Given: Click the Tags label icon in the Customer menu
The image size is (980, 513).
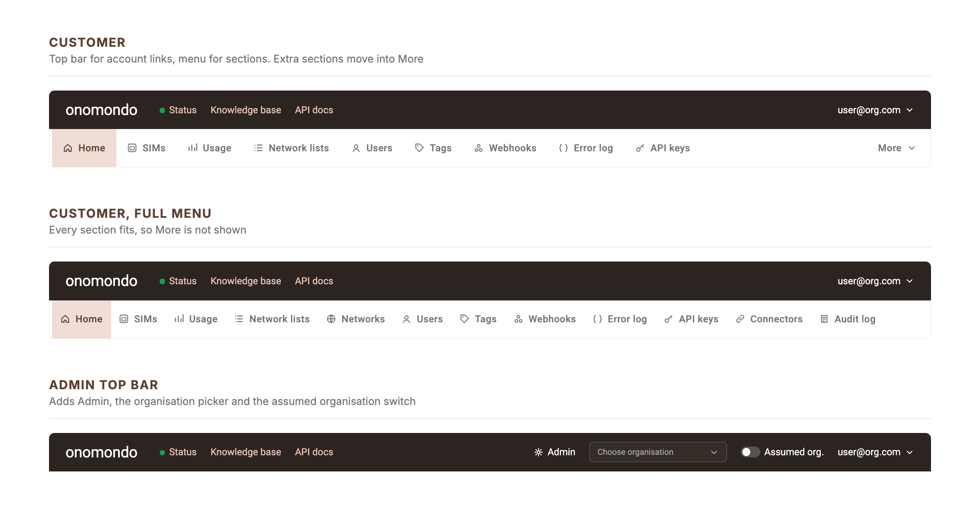Looking at the screenshot, I should point(420,148).
